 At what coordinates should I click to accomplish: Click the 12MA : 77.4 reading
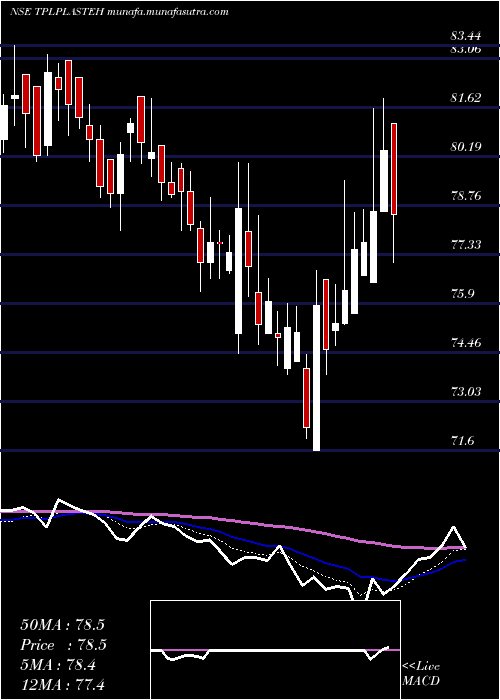click(62, 684)
